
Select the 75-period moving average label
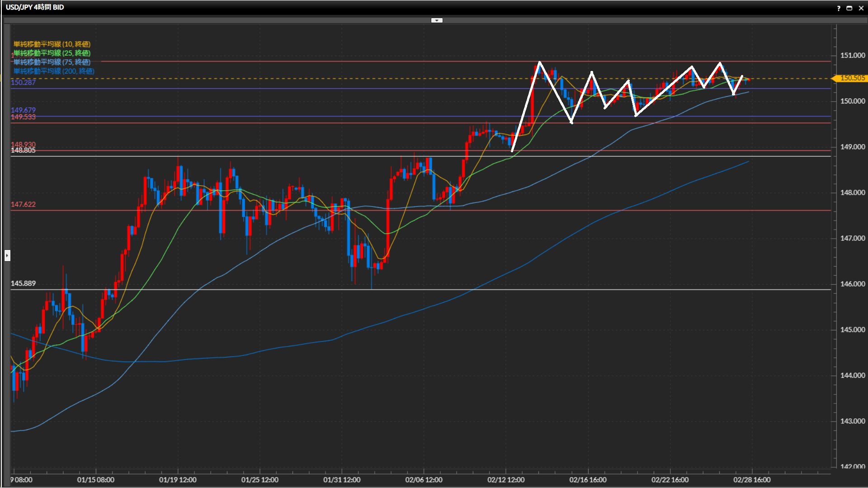[52, 62]
